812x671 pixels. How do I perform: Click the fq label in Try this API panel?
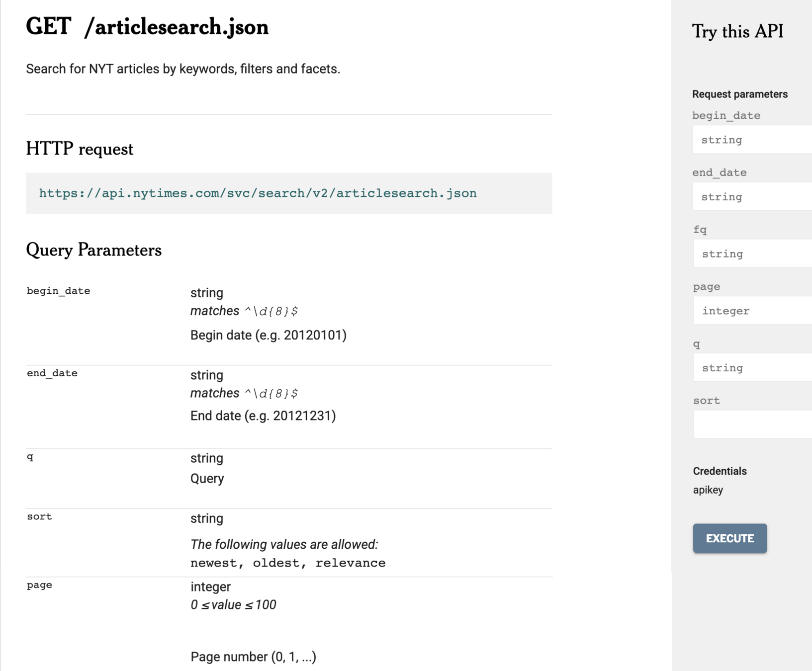[x=700, y=230]
